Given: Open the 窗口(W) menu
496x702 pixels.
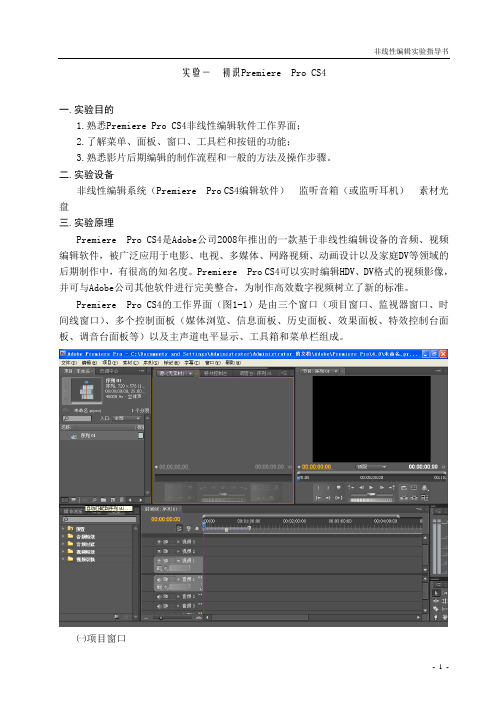Looking at the screenshot, I should tap(213, 362).
